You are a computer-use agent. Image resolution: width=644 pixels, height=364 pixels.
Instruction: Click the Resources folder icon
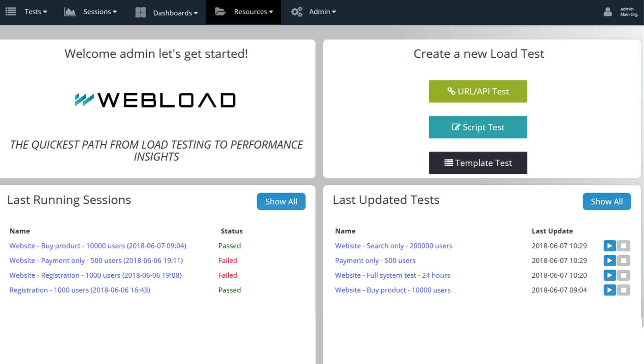click(x=221, y=11)
